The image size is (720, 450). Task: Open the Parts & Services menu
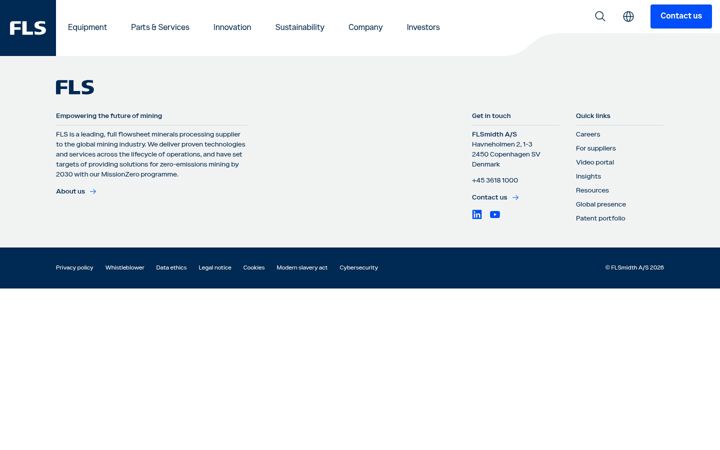coord(160,27)
